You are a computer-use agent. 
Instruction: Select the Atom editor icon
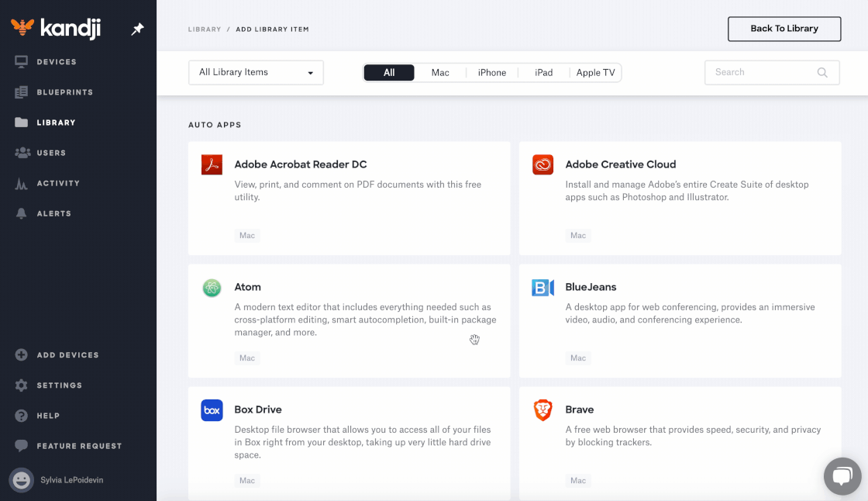click(x=211, y=287)
